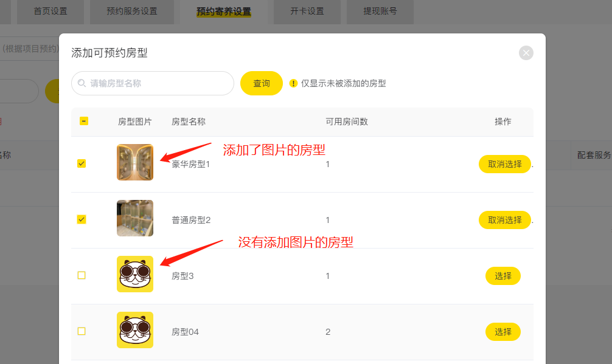Image resolution: width=612 pixels, height=364 pixels.
Task: Toggle the select-all header checkbox
Action: [x=84, y=121]
